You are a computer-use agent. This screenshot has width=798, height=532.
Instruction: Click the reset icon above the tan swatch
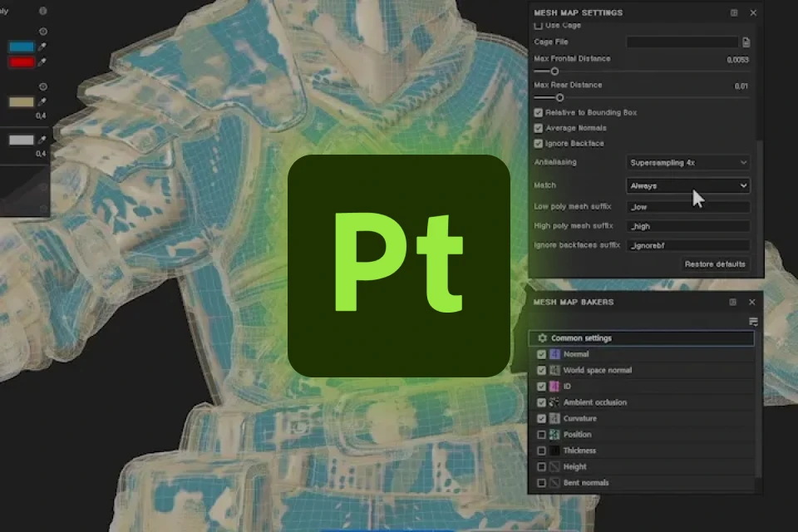43,86
